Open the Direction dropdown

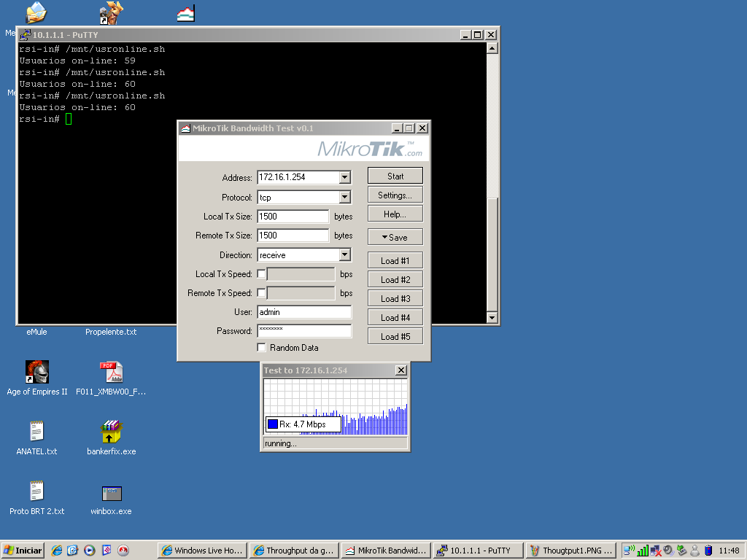(345, 255)
